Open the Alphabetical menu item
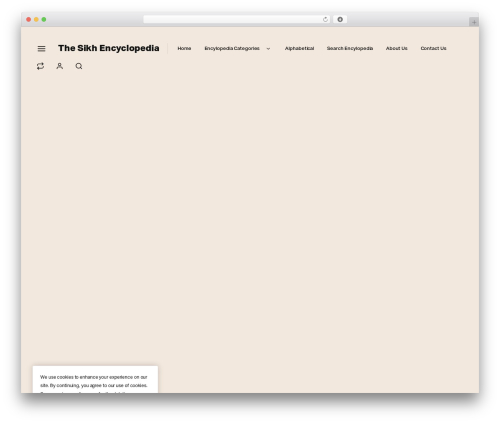500x423 pixels. pyautogui.click(x=299, y=48)
